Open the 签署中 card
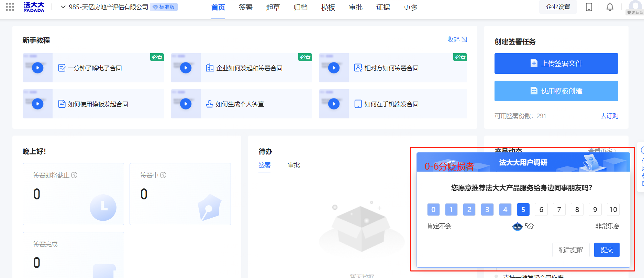 (x=180, y=194)
